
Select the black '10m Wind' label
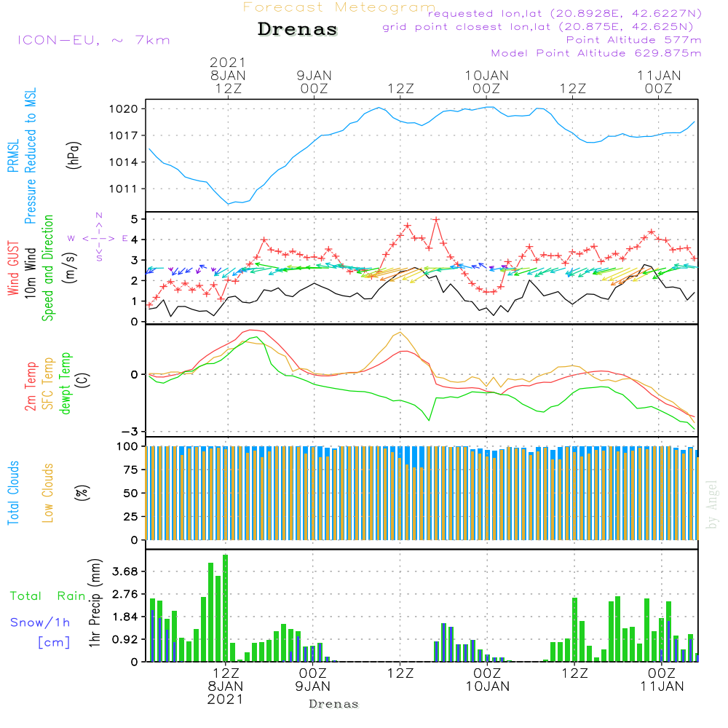[30, 272]
